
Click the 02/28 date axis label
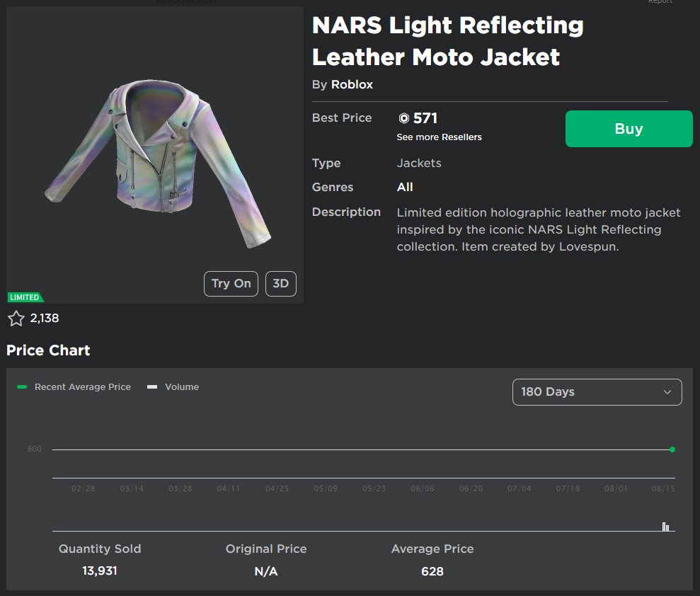pos(84,488)
